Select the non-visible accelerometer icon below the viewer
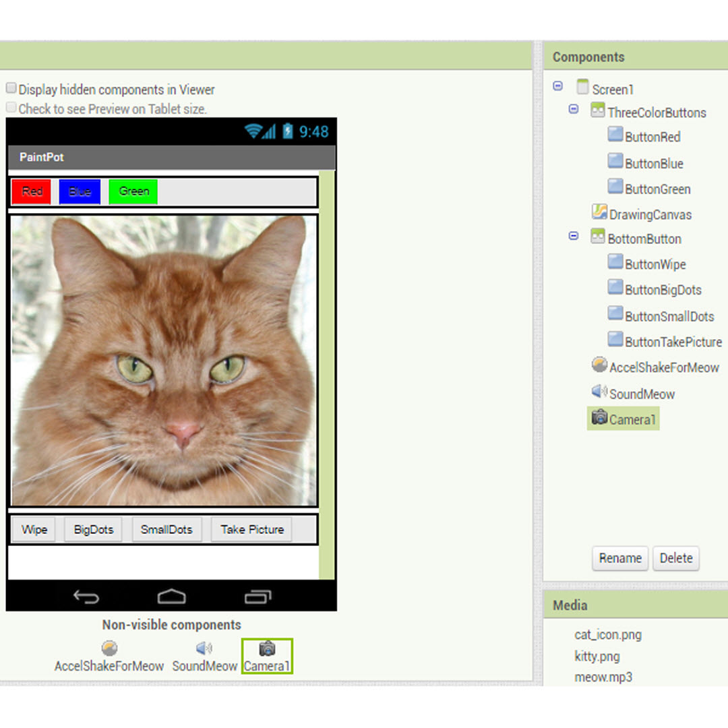728x728 pixels. (110, 648)
